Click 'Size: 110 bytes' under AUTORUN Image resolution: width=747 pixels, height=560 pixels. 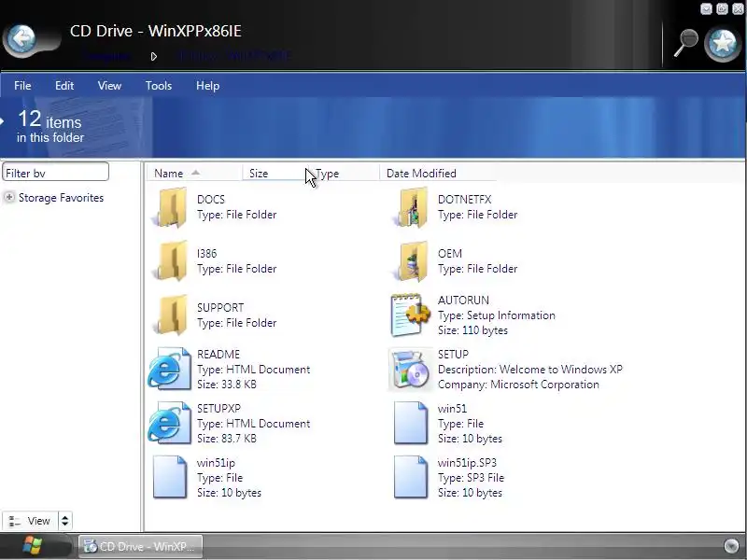pyautogui.click(x=472, y=330)
